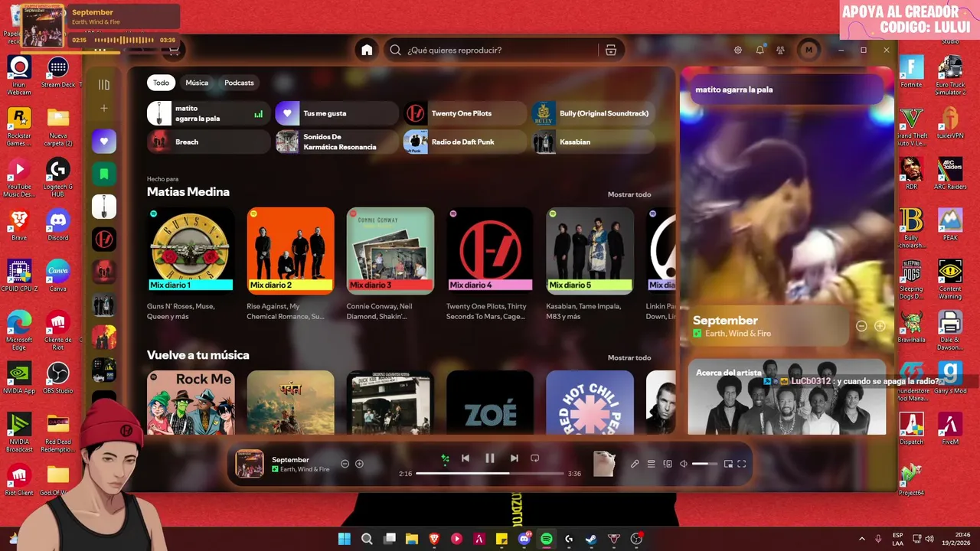Open the Acerca del artista card
The width and height of the screenshot is (980, 551).
point(787,398)
